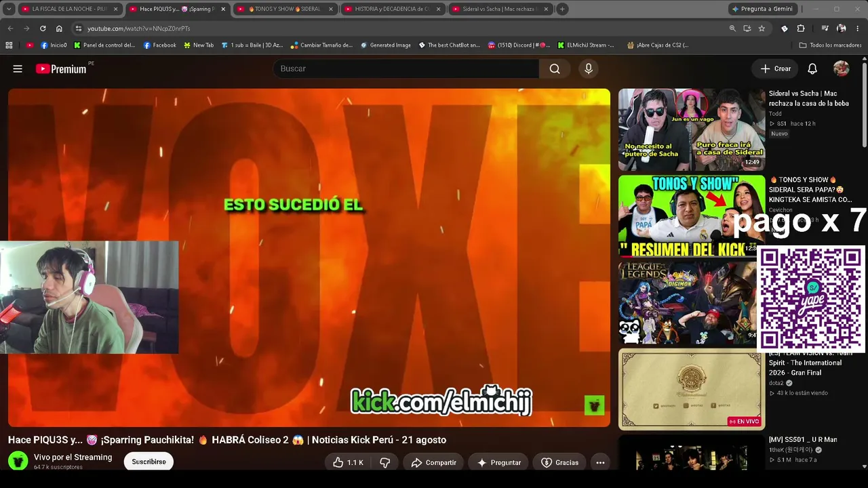
Task: Open The International live stream thumbnail
Action: point(691,390)
